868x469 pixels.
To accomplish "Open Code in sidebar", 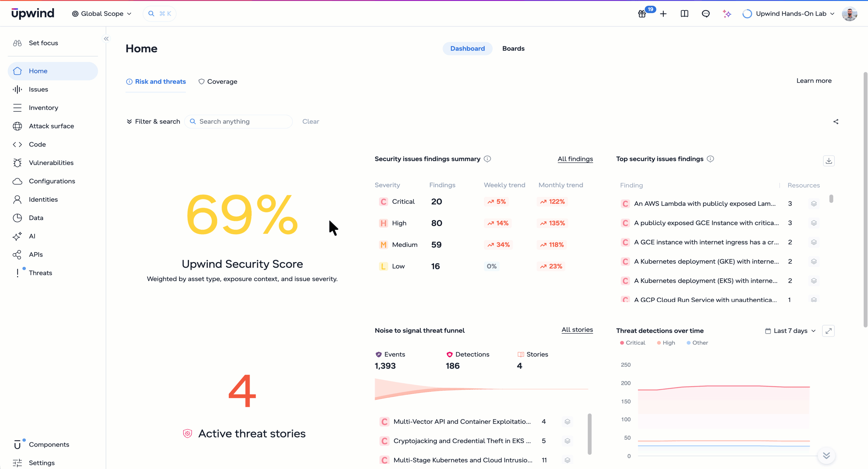I will click(53, 144).
